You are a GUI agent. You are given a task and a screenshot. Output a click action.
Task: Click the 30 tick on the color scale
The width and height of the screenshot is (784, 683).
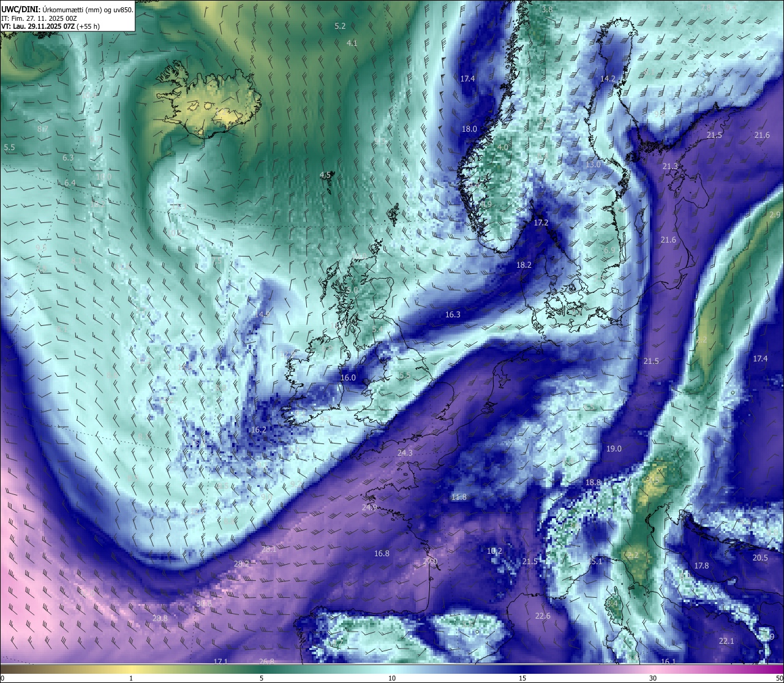click(x=653, y=678)
